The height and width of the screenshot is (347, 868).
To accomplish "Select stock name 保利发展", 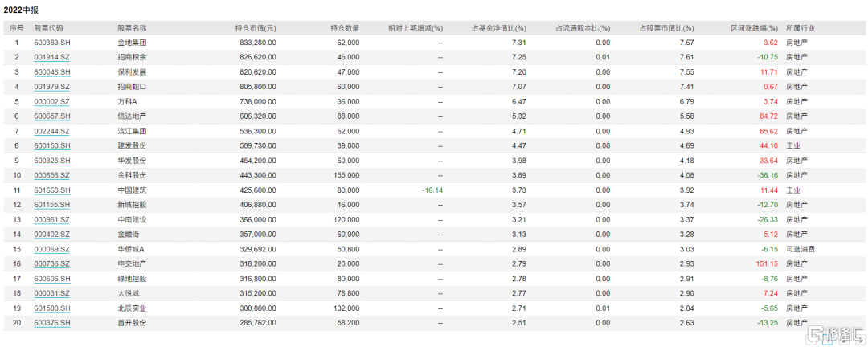I will point(132,72).
